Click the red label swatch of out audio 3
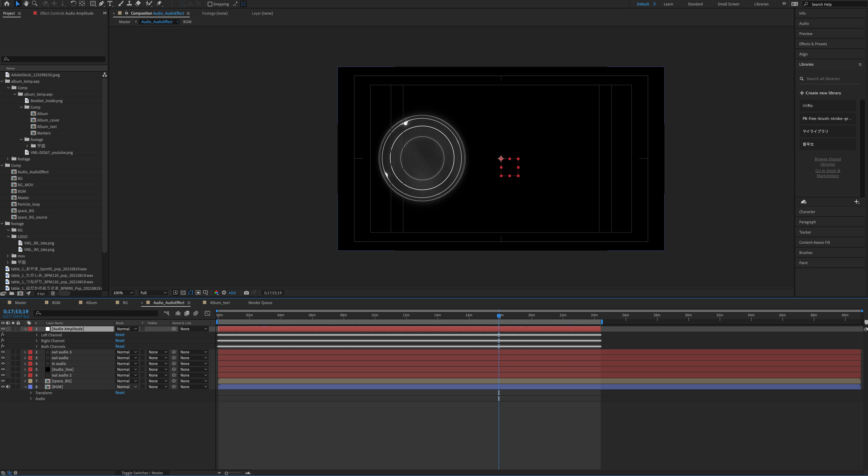The width and height of the screenshot is (868, 476). tap(30, 352)
